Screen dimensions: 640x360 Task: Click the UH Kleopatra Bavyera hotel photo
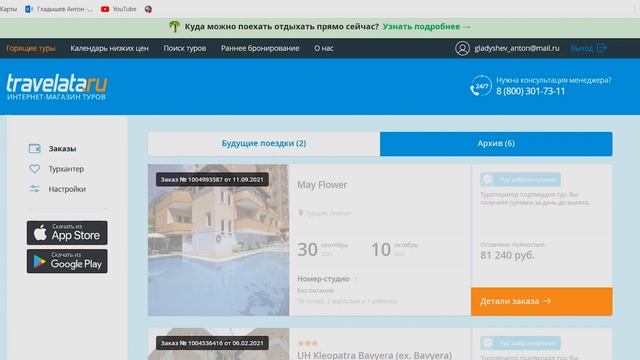[218, 344]
